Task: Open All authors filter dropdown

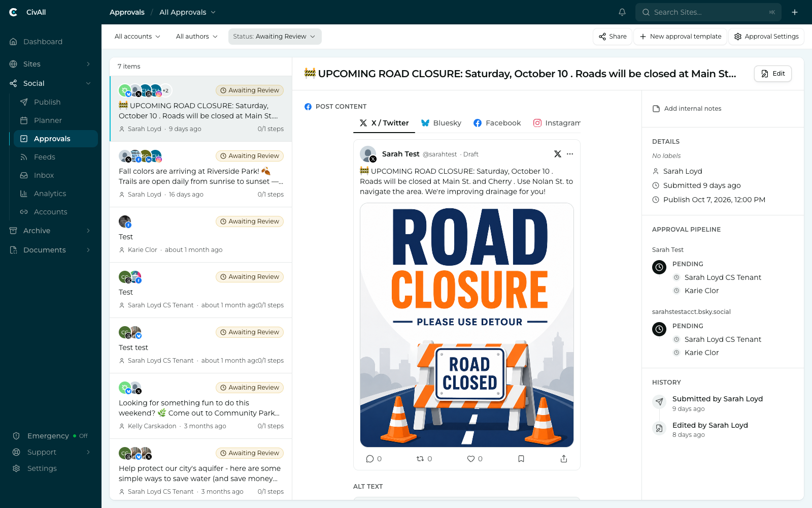Action: click(x=197, y=37)
